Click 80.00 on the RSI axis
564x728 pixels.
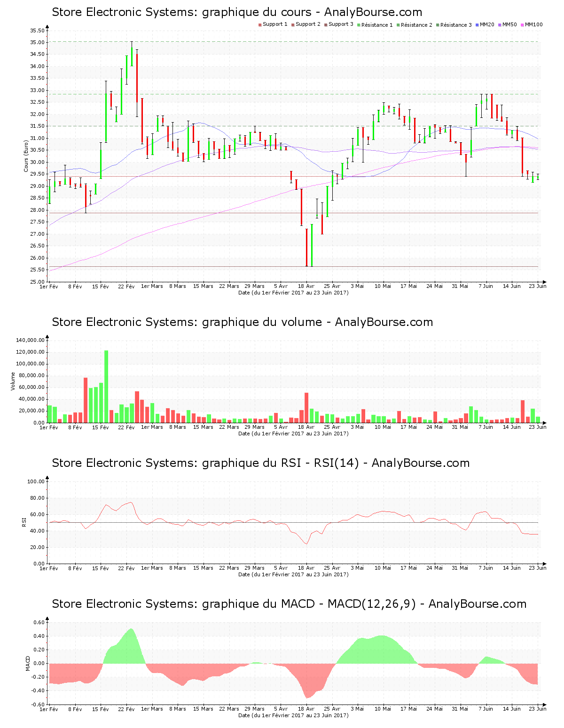(x=37, y=498)
